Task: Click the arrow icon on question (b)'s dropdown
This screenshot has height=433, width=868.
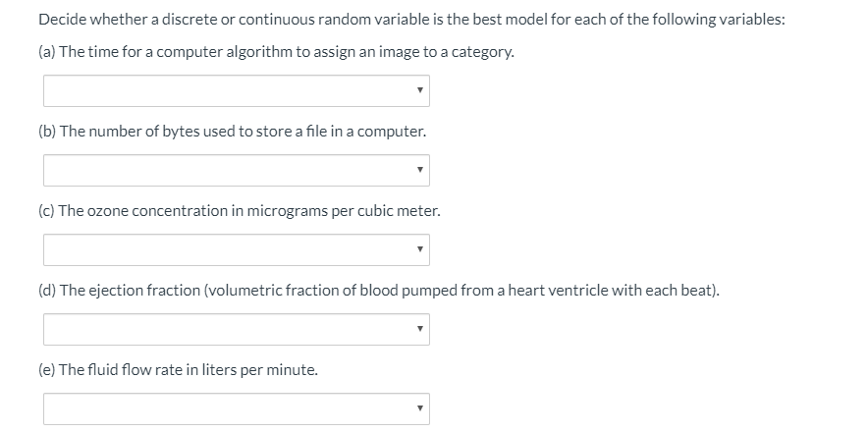Action: coord(419,171)
